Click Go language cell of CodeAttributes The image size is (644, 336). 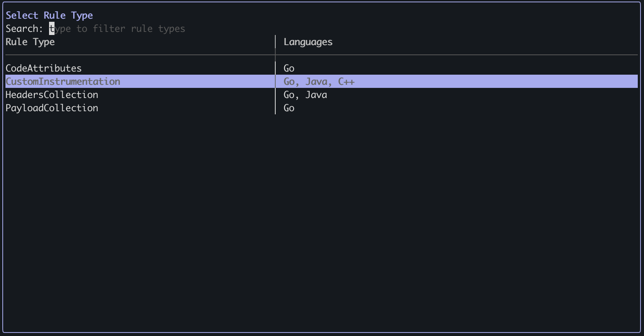(289, 68)
